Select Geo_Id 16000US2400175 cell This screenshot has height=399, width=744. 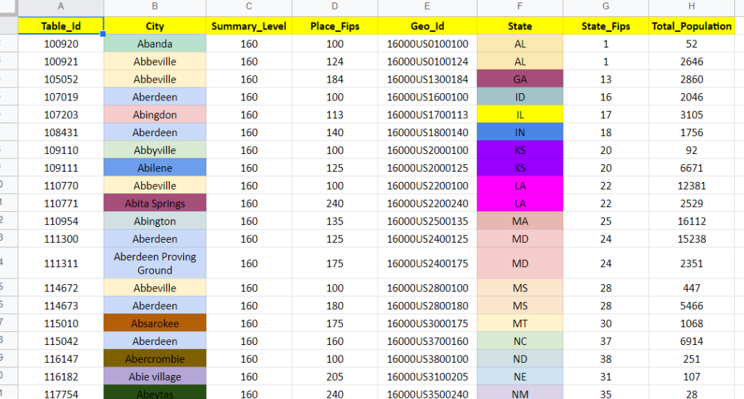click(x=427, y=263)
